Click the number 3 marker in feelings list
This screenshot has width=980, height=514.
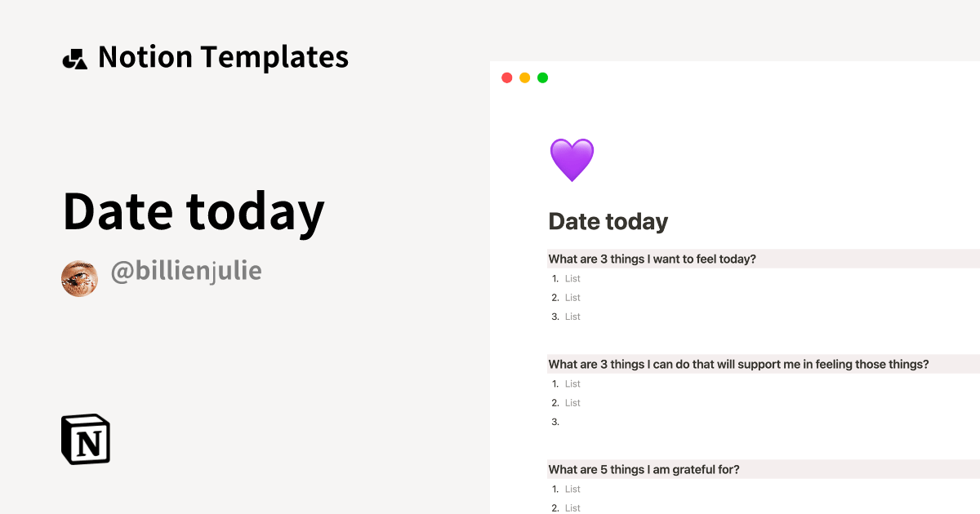coord(555,316)
